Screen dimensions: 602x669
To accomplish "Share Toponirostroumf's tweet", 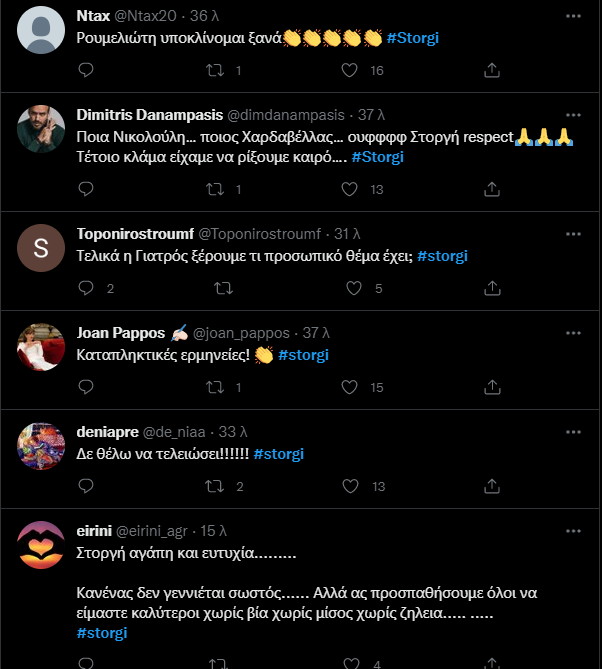I will point(492,288).
